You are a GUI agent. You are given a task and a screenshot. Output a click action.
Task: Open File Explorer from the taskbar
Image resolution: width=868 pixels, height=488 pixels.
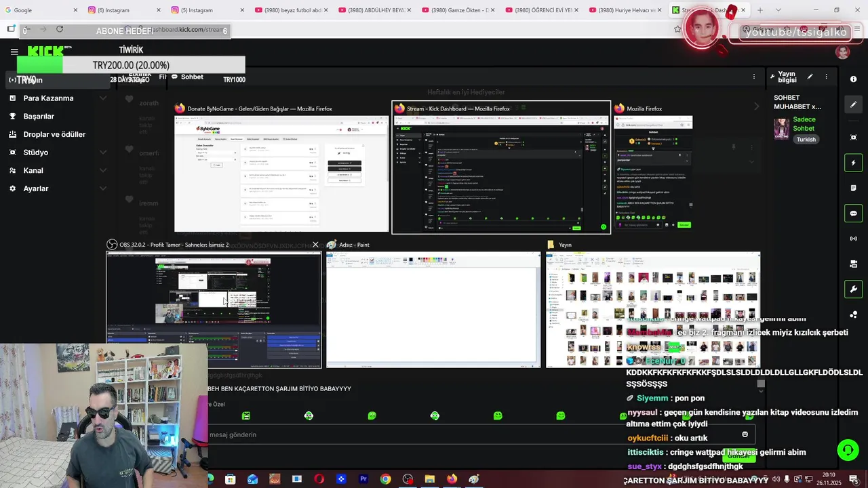pos(429,479)
